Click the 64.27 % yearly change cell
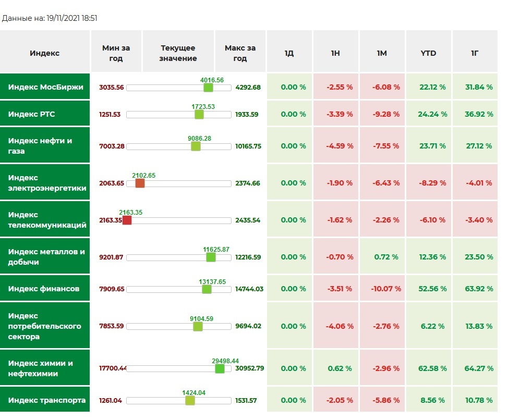Image resolution: width=508 pixels, height=420 pixels. pos(475,368)
